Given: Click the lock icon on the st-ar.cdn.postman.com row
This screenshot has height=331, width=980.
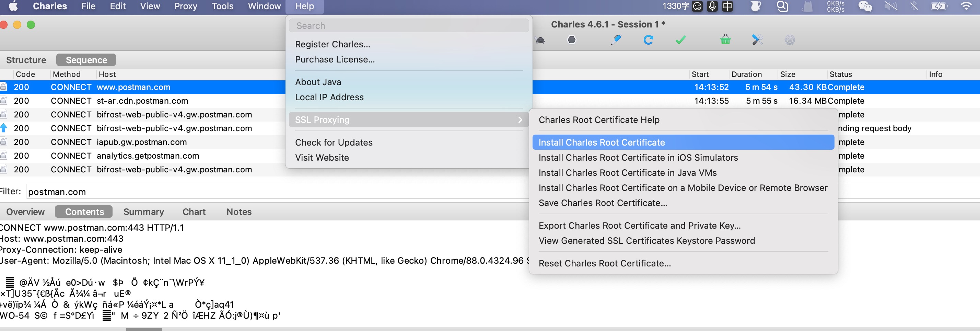Looking at the screenshot, I should (x=3, y=101).
